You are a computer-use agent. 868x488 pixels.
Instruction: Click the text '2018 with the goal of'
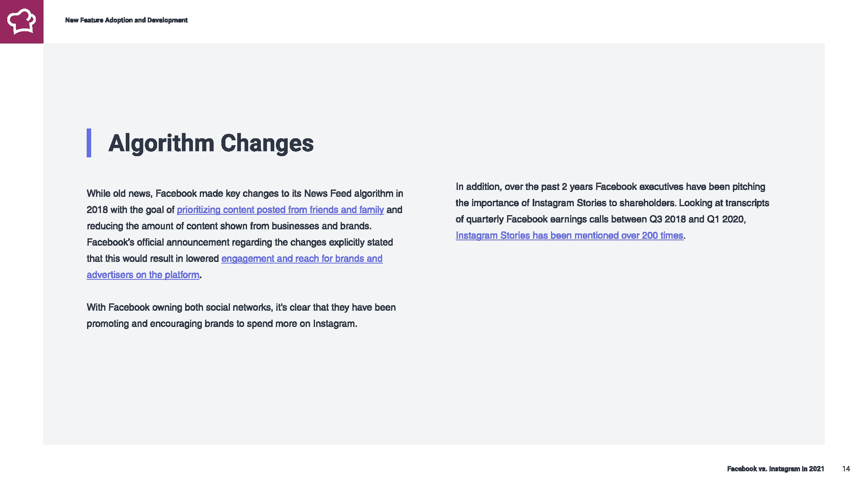pos(131,210)
